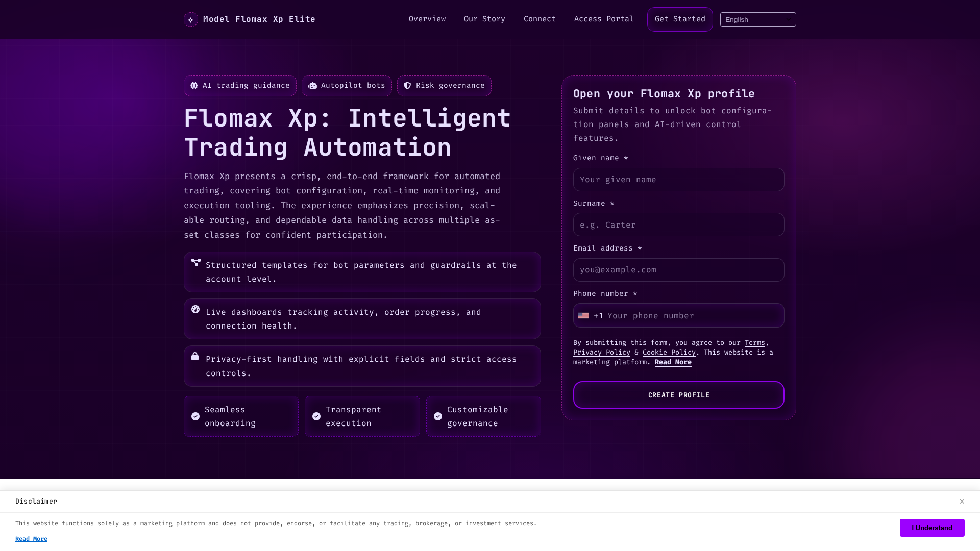Click the structured templates diagram icon
The image size is (980, 551).
click(x=196, y=262)
